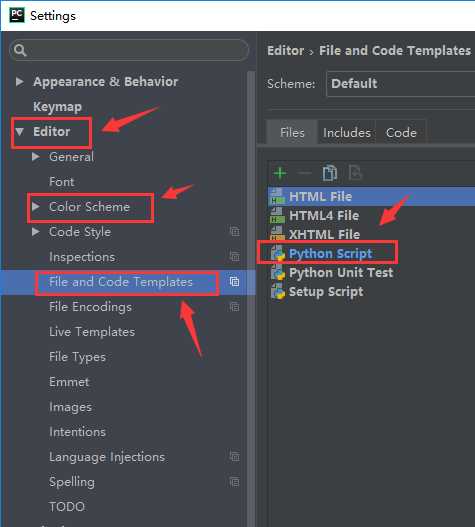
Task: Expand the Appearance & Behavior section
Action: point(19,82)
